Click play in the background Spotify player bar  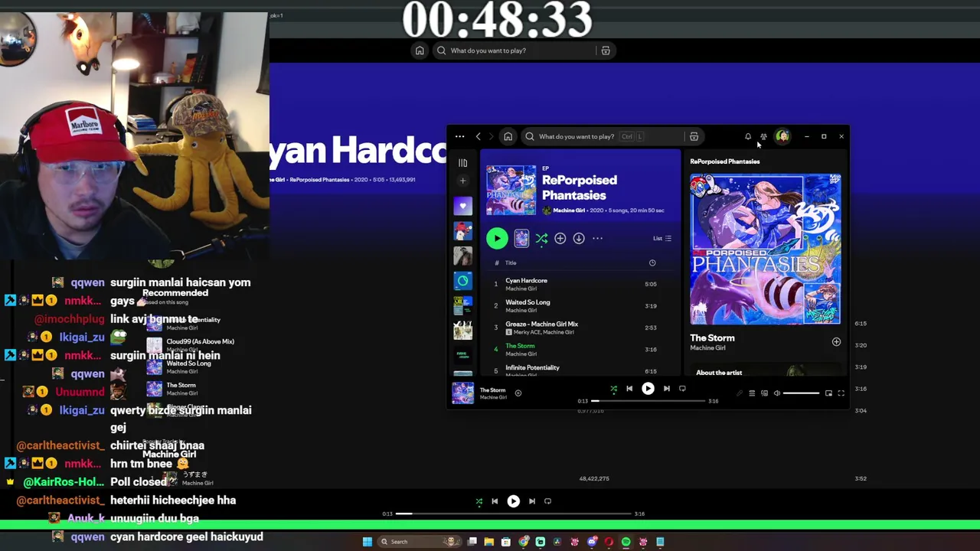(x=514, y=502)
